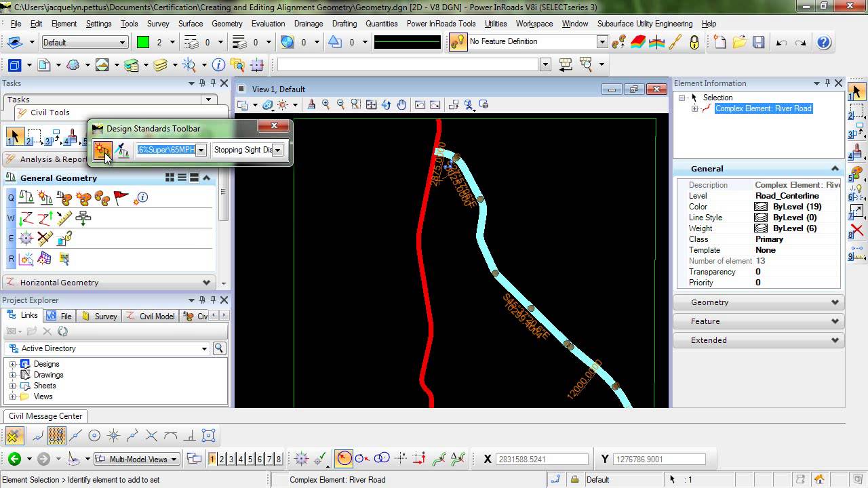
Task: Click the Zoom In magnifier in View 1
Action: pyautogui.click(x=326, y=104)
